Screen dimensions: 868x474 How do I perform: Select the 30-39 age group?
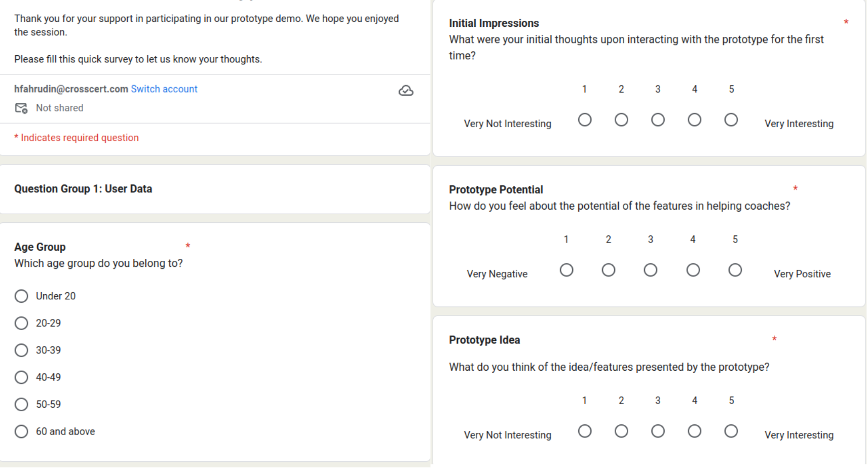click(21, 350)
